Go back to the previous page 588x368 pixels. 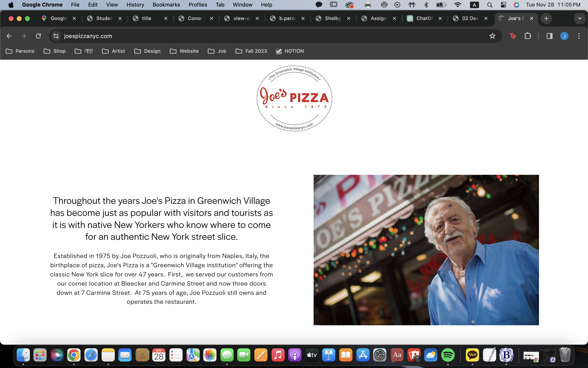tap(9, 36)
